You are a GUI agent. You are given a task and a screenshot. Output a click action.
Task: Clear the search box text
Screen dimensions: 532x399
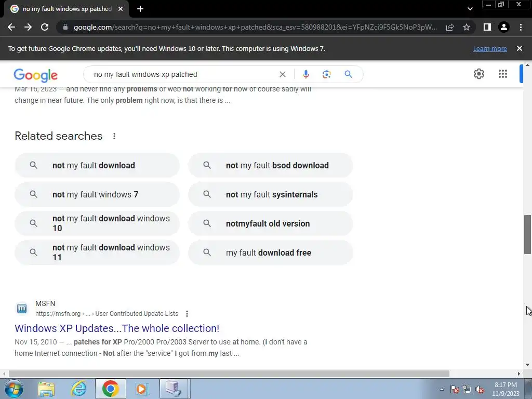pos(282,74)
